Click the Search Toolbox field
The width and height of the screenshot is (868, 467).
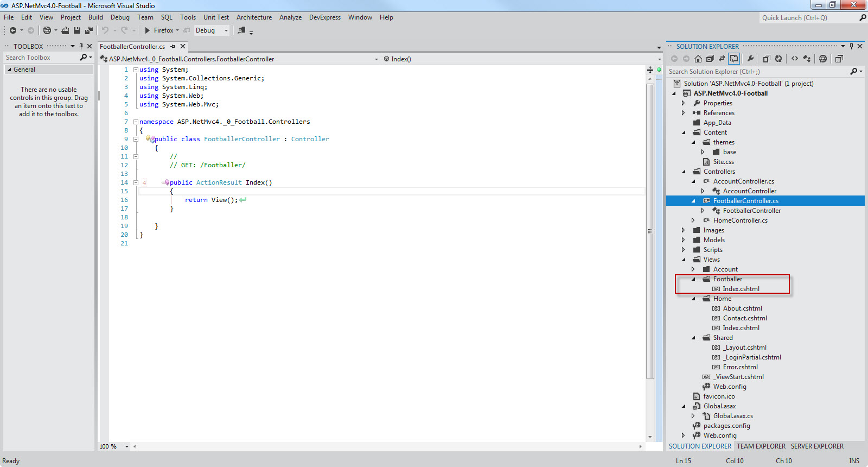coord(41,57)
